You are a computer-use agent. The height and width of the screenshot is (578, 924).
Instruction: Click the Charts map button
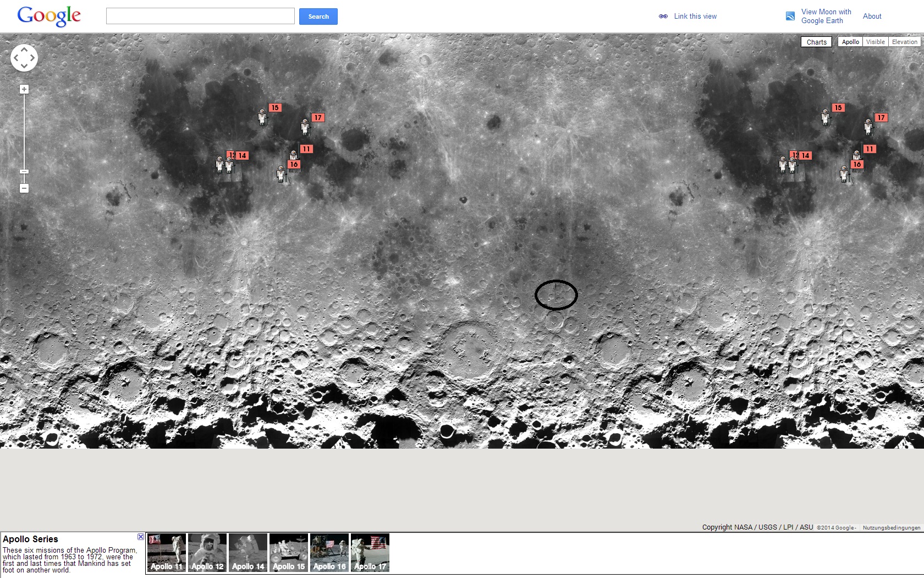(817, 42)
